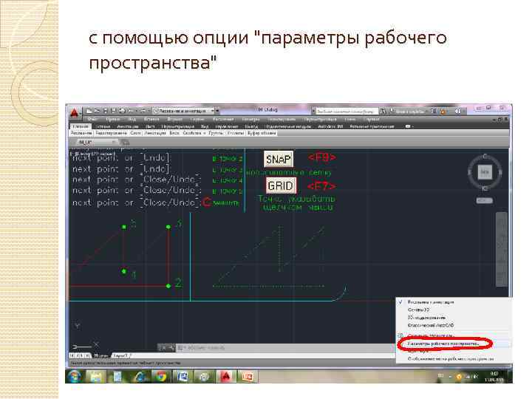
Task: Toggle the ribbon minimize button after tabs
Action: (409, 126)
